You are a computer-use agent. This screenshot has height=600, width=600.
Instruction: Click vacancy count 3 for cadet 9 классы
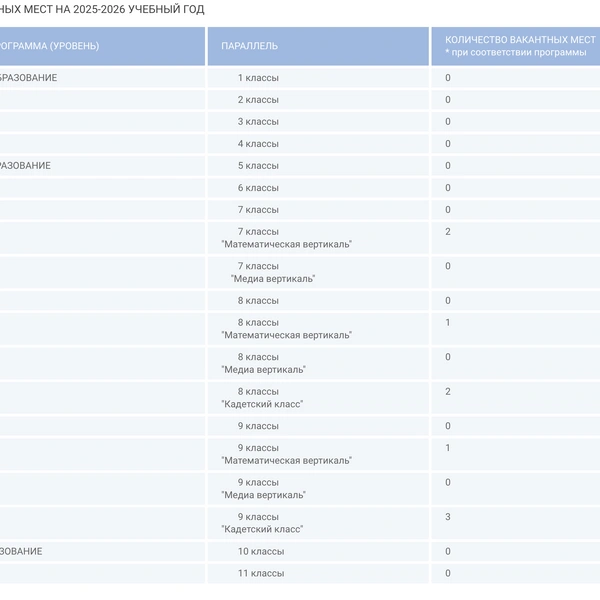(x=448, y=517)
